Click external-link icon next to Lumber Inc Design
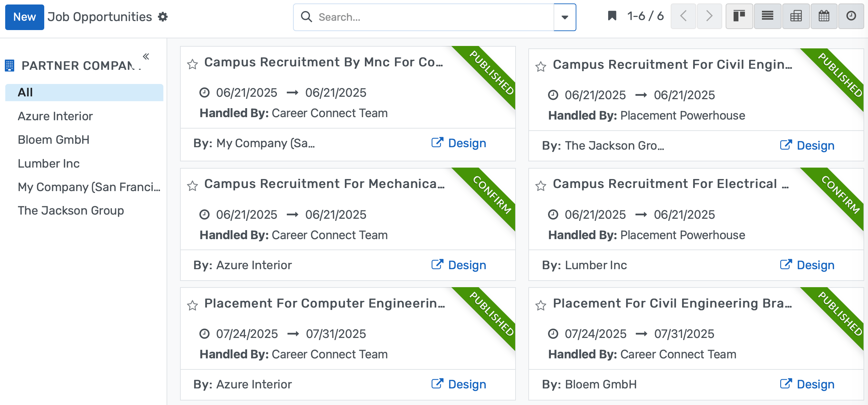This screenshot has width=868, height=405. (787, 264)
